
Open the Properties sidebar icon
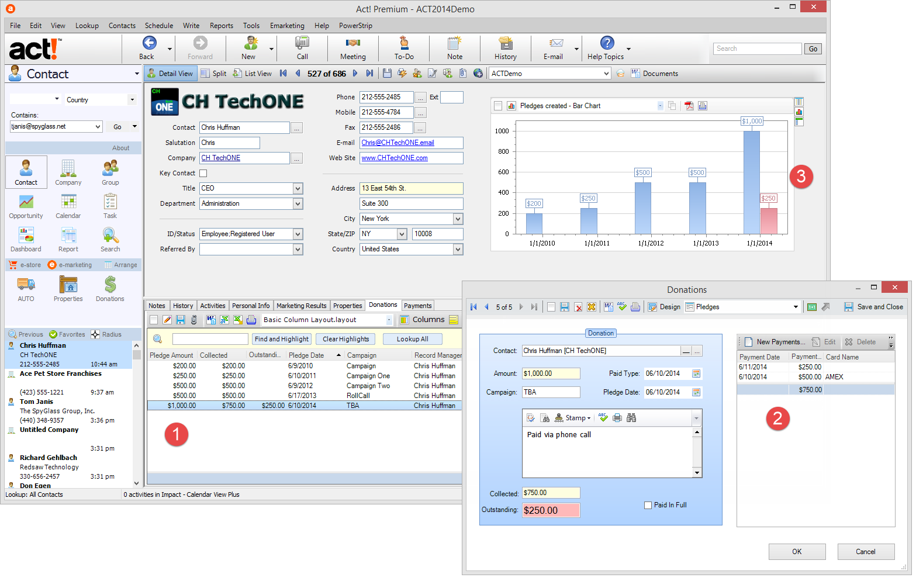click(x=68, y=289)
